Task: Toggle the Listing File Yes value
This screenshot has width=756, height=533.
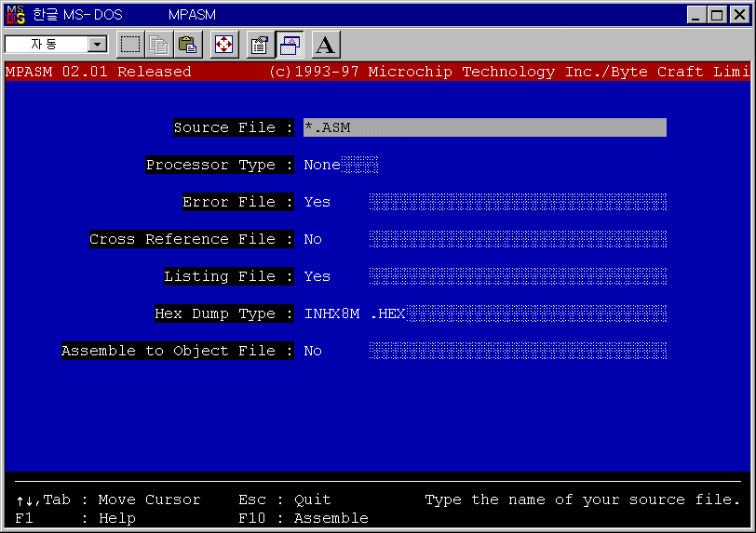Action: coord(317,276)
